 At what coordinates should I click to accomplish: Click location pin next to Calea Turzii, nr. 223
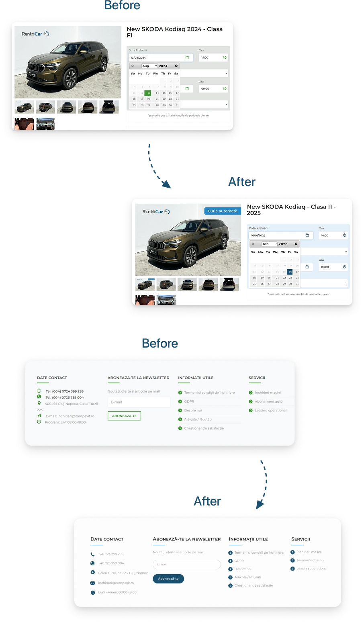click(92, 573)
